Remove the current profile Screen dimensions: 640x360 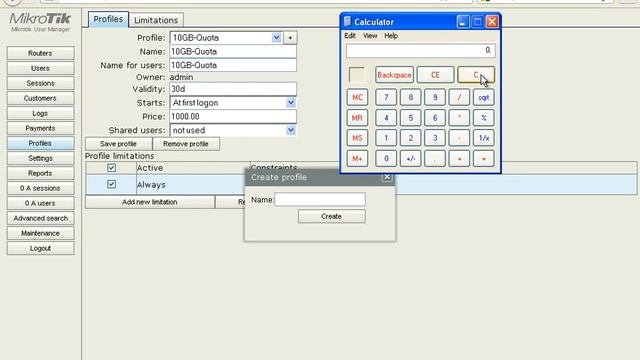(186, 144)
